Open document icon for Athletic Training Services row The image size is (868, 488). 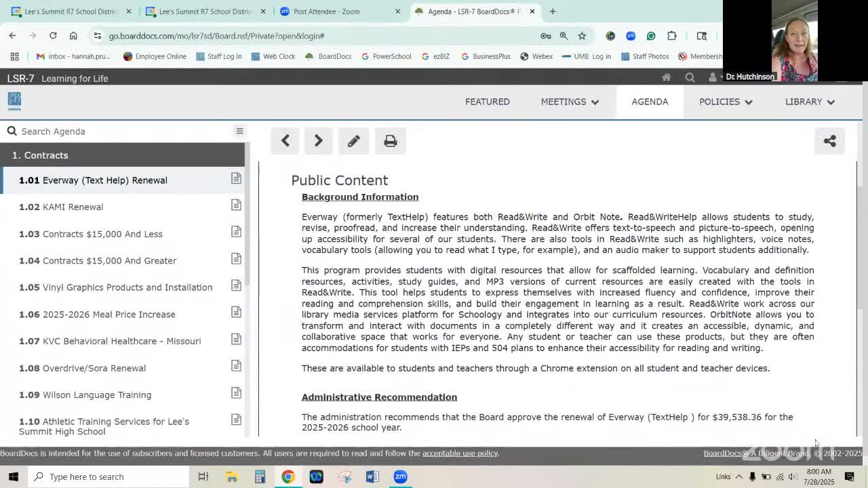click(236, 420)
